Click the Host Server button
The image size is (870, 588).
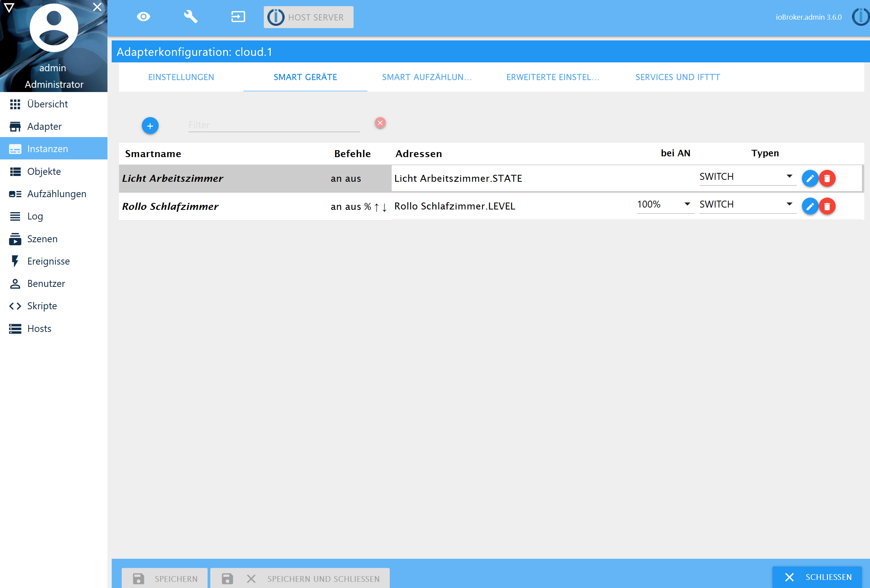[x=308, y=17]
